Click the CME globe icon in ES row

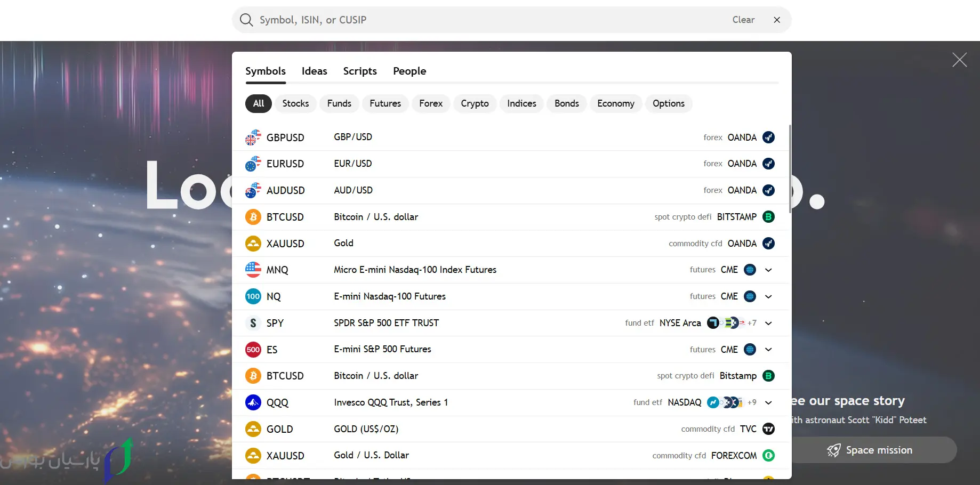pos(750,350)
